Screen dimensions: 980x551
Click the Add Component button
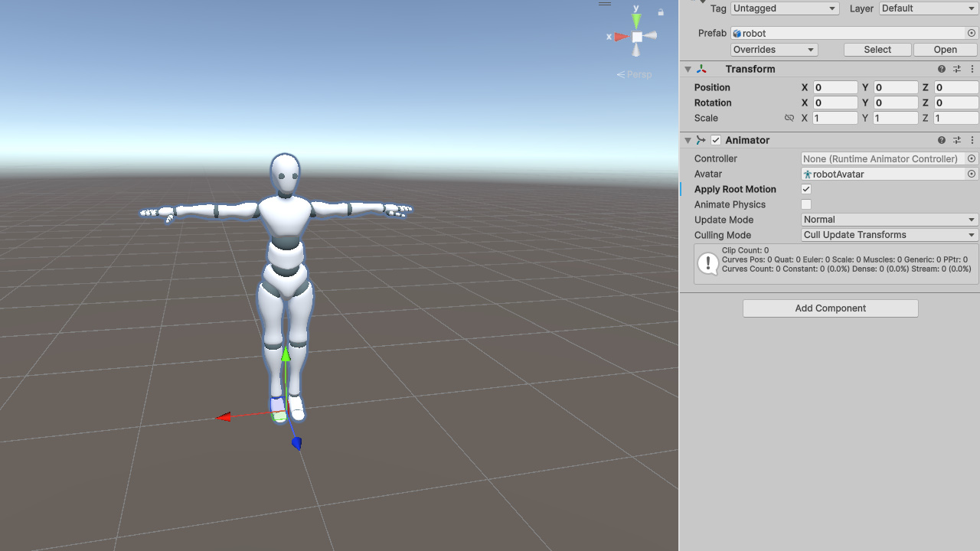[x=830, y=308]
